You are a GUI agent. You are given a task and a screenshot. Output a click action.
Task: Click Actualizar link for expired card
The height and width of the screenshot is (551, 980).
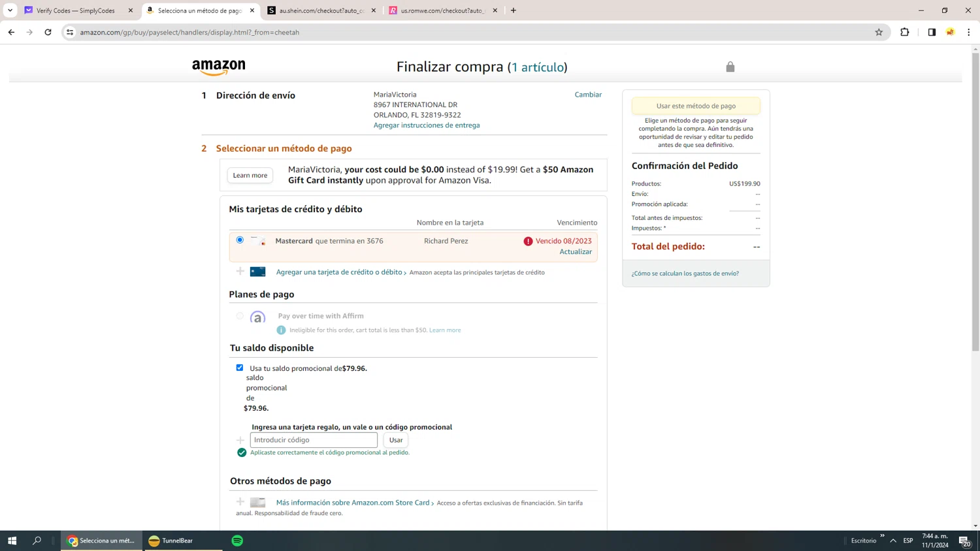click(576, 252)
